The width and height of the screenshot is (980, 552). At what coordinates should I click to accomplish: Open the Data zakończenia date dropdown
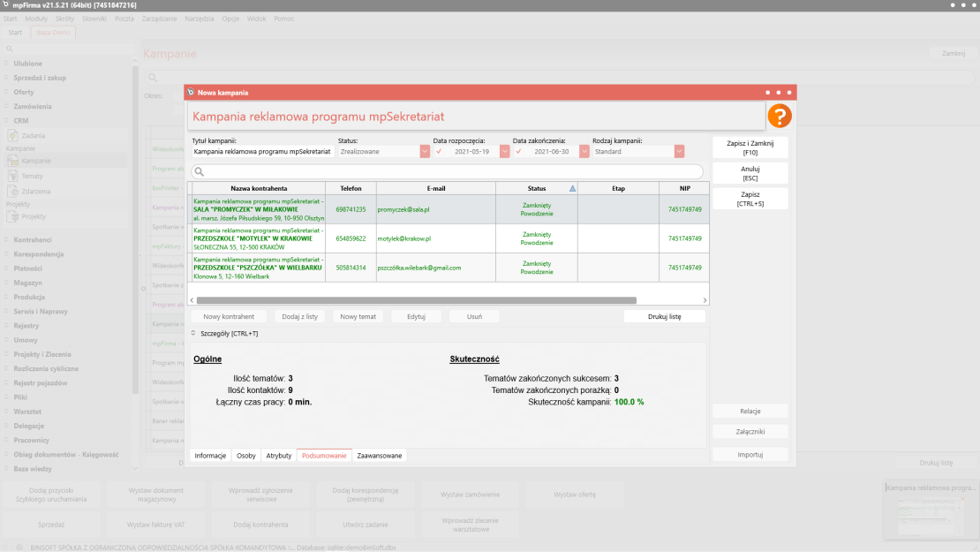(584, 151)
